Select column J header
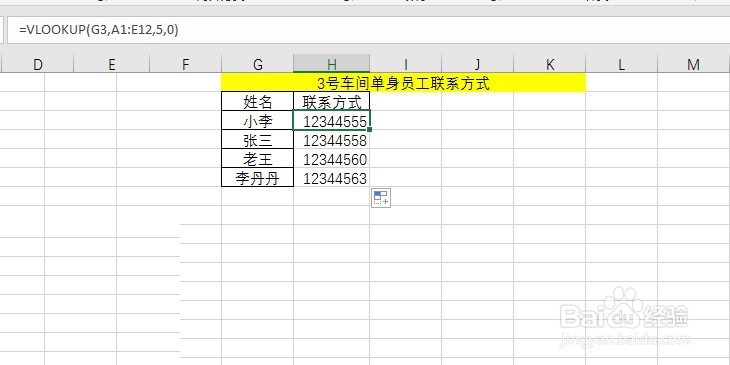730x365 pixels. 477,64
